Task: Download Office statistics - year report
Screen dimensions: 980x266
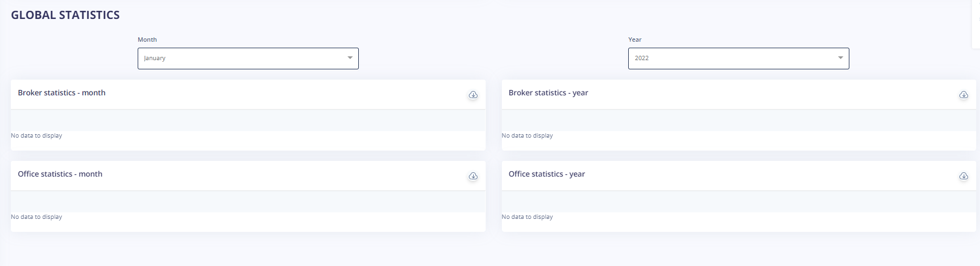Action: (x=964, y=176)
